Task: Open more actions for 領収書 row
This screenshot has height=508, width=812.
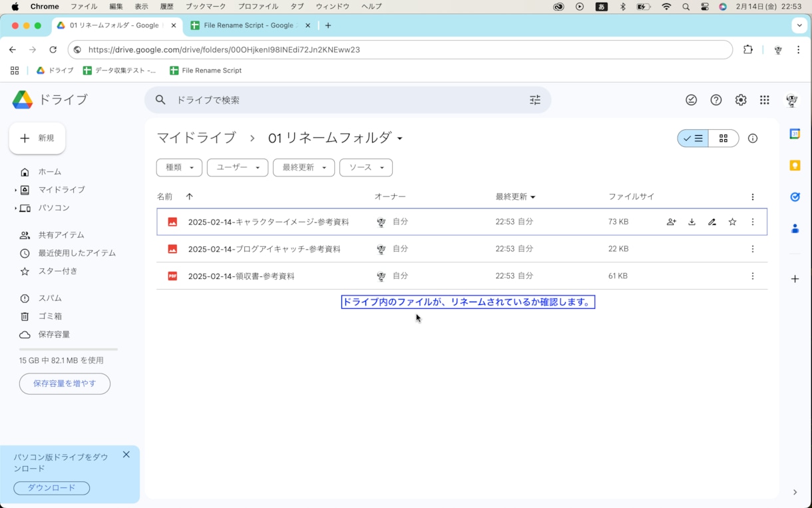Action: point(753,276)
